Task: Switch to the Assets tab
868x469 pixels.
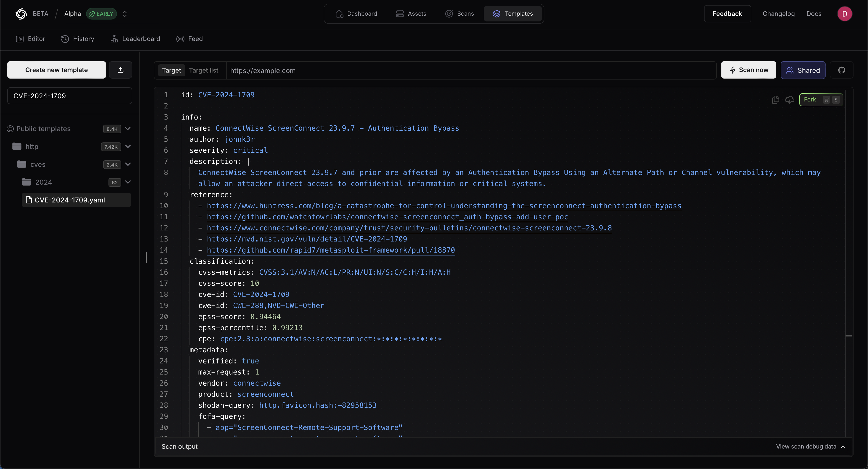Action: point(411,14)
